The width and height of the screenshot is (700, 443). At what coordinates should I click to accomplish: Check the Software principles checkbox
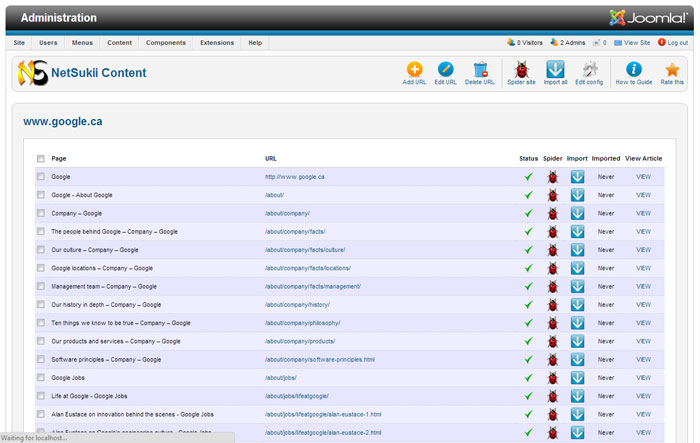click(x=41, y=359)
